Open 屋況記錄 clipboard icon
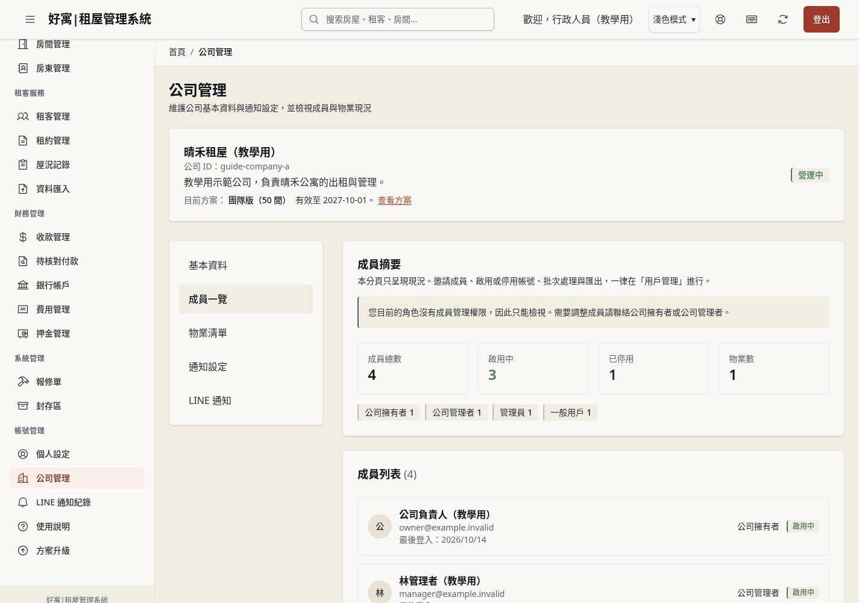 [x=23, y=165]
